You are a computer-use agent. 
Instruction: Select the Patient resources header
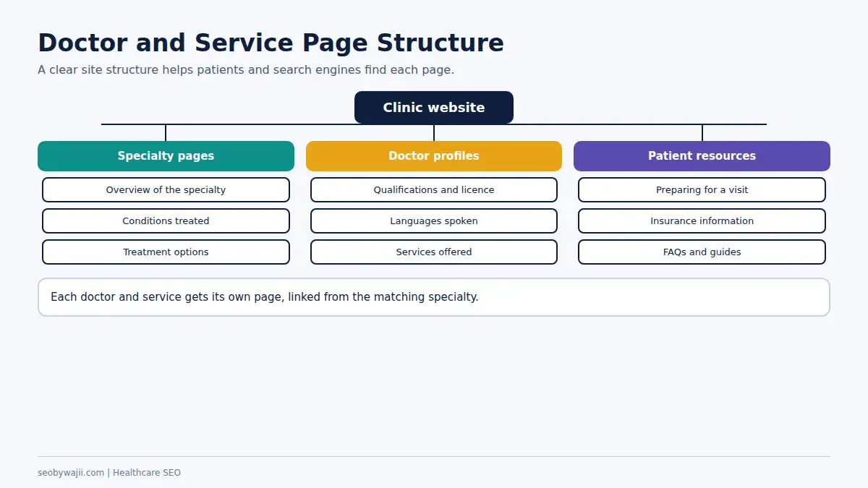point(702,155)
